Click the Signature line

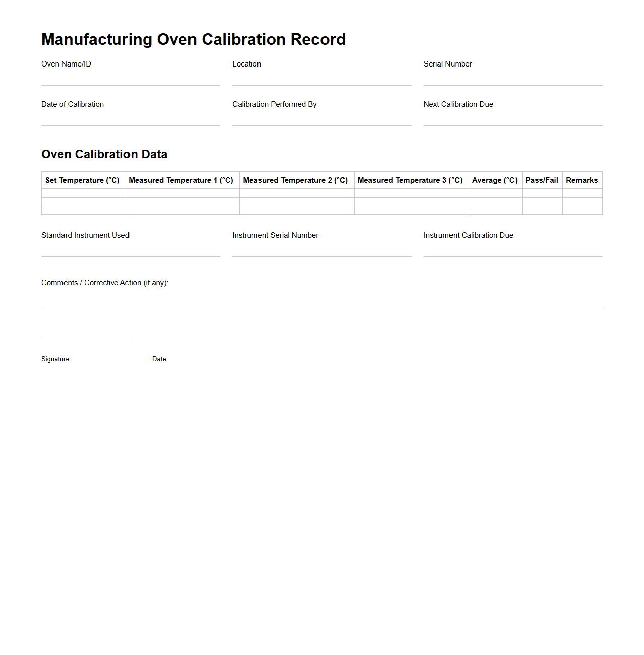click(86, 335)
